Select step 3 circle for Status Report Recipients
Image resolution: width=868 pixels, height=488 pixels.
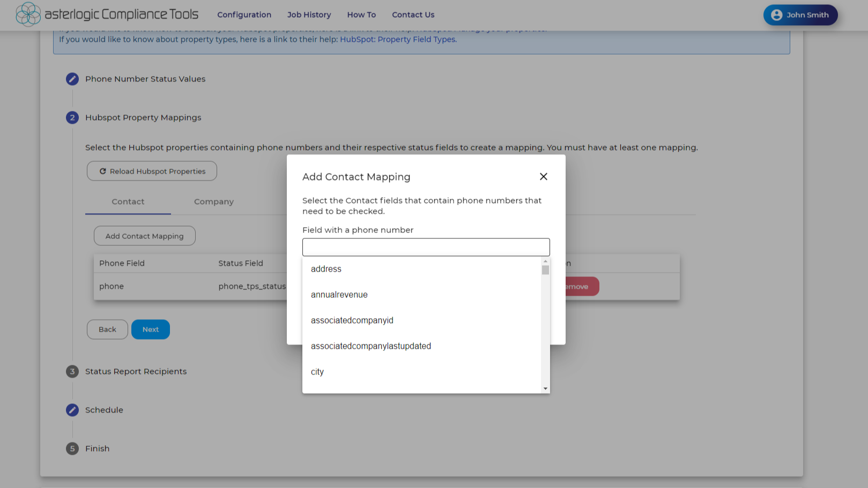tap(72, 371)
